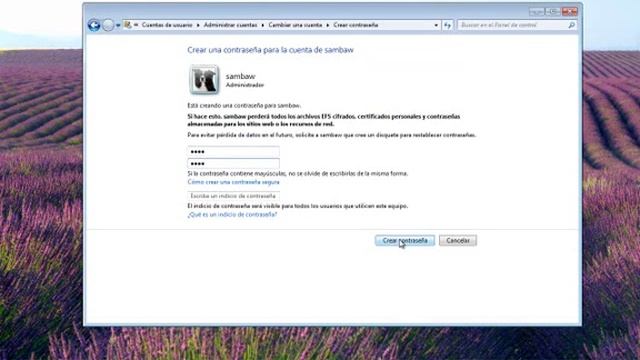Viewport: 640px width, 360px height.
Task: Open the address bar history dropdown
Action: coord(436,25)
